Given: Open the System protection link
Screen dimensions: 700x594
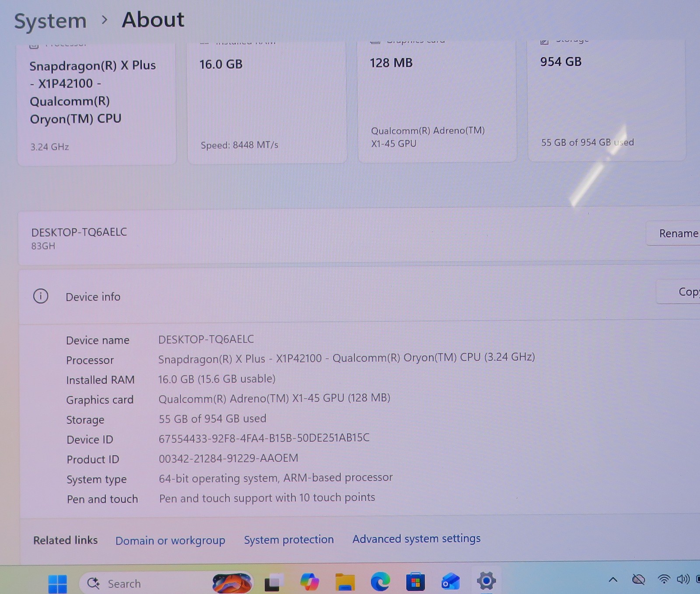Looking at the screenshot, I should tap(289, 539).
